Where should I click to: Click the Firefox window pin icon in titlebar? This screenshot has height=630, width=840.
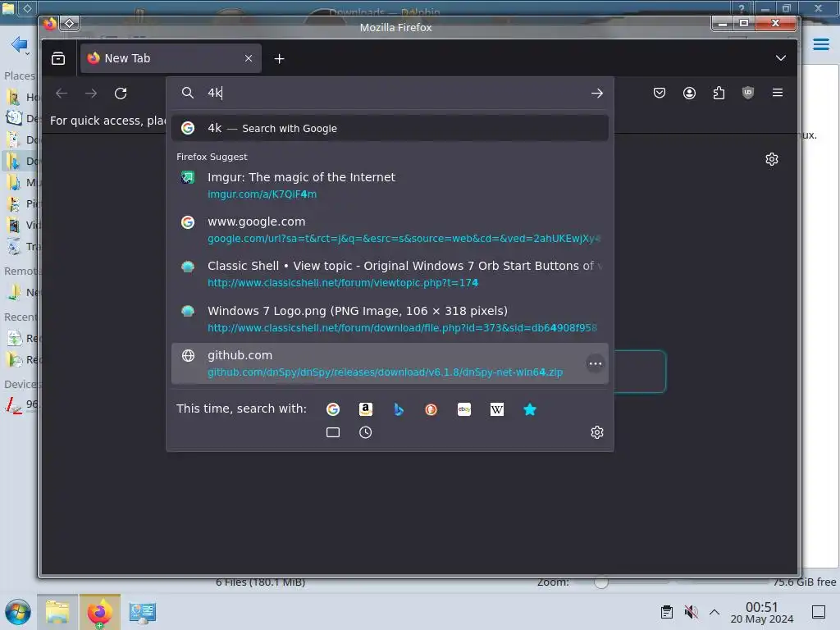(70, 23)
